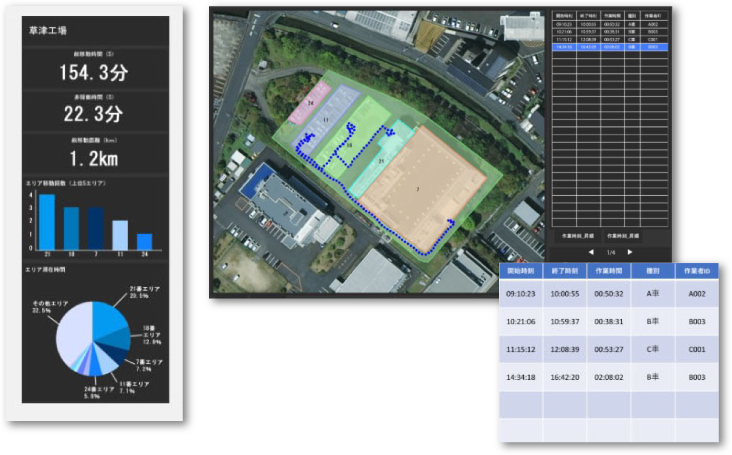Click the previous page arrow below the table
The height and width of the screenshot is (455, 732).
click(591, 252)
